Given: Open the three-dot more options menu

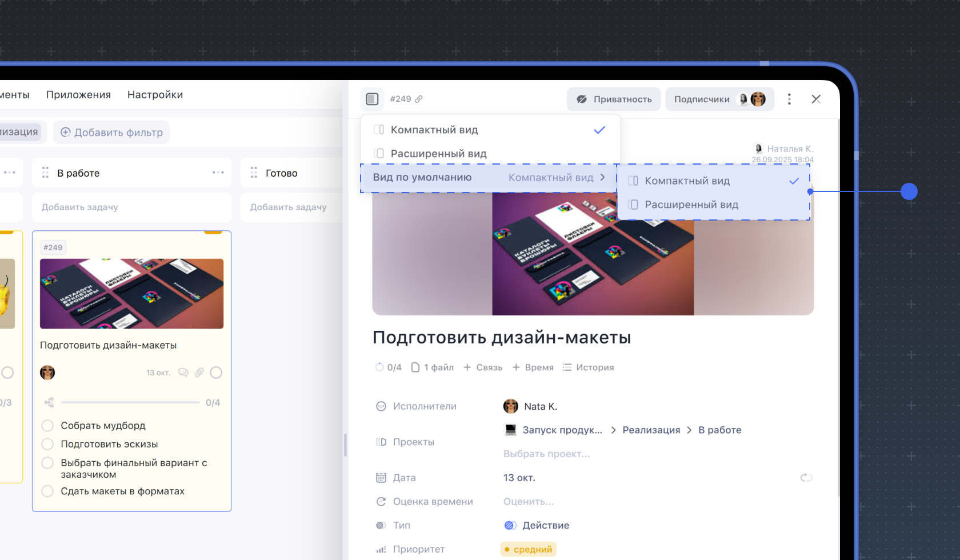Looking at the screenshot, I should (x=789, y=99).
